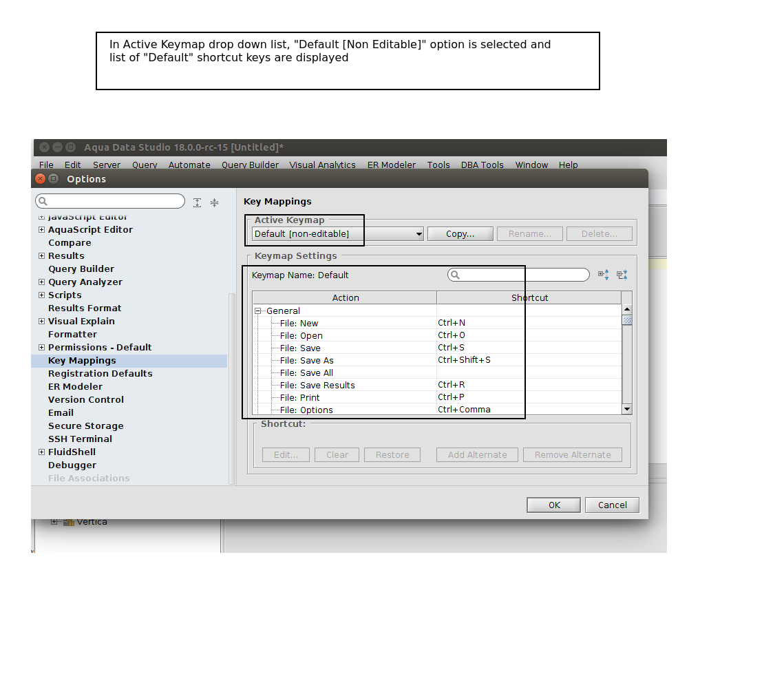Viewport: 784px width, 683px height.
Task: Open the Visual Analytics menu
Action: click(322, 165)
